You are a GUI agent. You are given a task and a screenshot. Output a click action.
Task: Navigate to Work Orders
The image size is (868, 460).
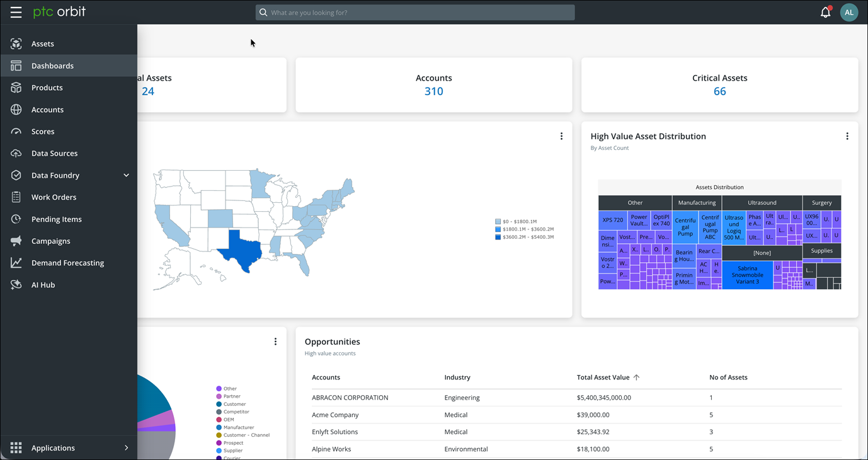[69, 197]
